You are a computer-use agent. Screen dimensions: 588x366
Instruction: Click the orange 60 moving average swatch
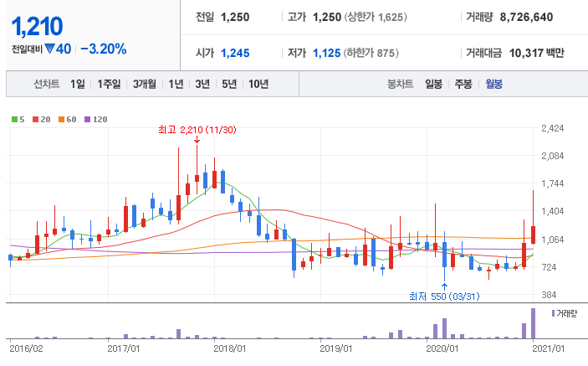(x=62, y=120)
